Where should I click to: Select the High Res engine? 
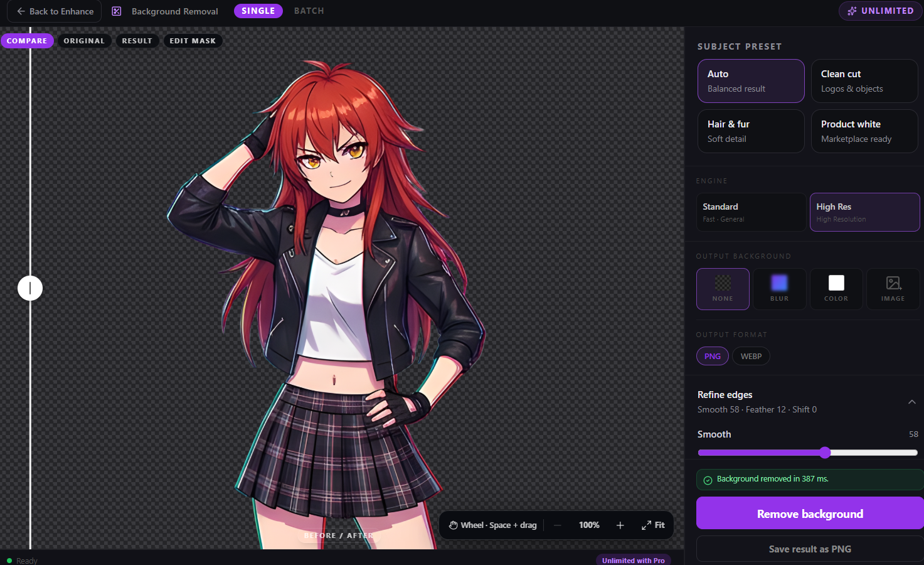pos(865,212)
